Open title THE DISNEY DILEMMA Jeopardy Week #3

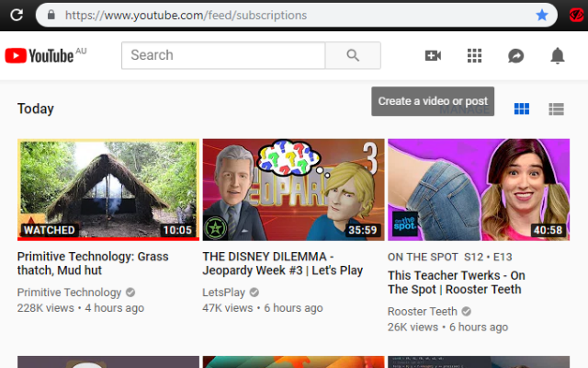tap(283, 263)
